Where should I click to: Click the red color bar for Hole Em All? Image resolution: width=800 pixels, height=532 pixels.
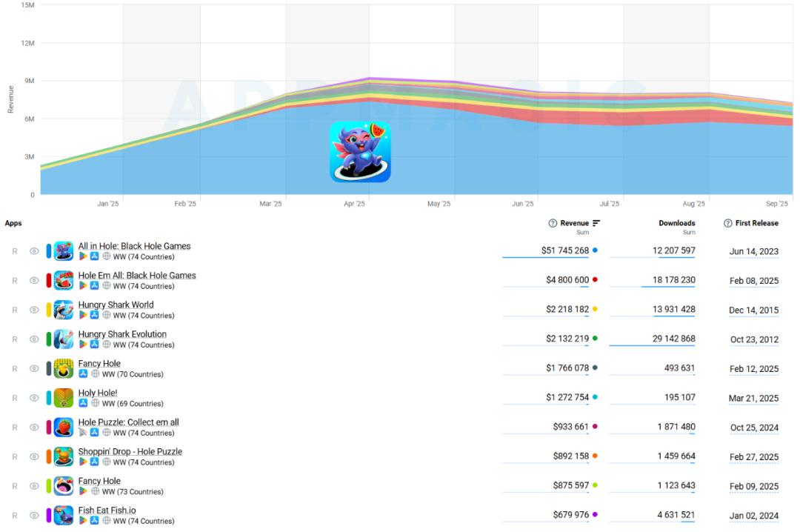[49, 280]
